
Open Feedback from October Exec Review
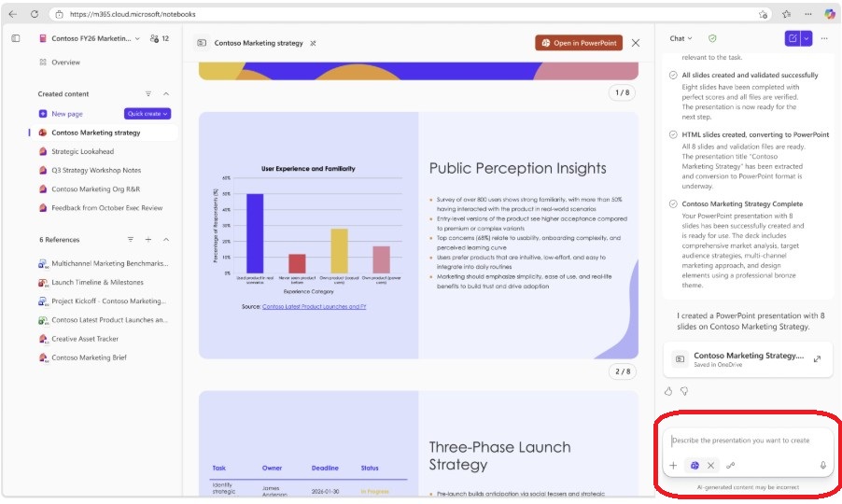106,208
